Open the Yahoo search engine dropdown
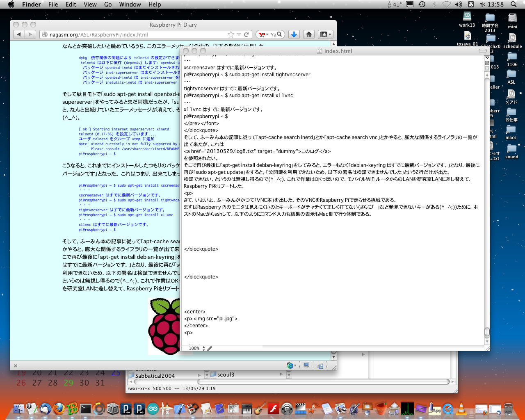Image resolution: width=525 pixels, height=420 pixels. tap(262, 34)
